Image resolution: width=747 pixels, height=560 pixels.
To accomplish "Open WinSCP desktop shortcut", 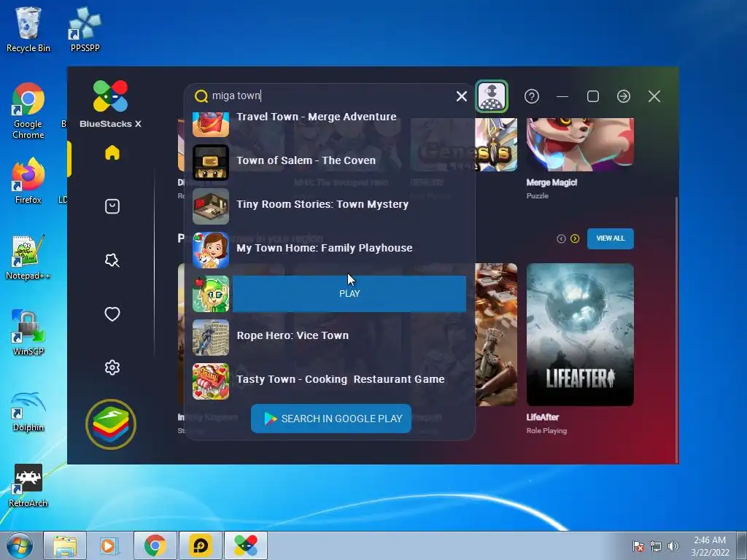I will (28, 332).
